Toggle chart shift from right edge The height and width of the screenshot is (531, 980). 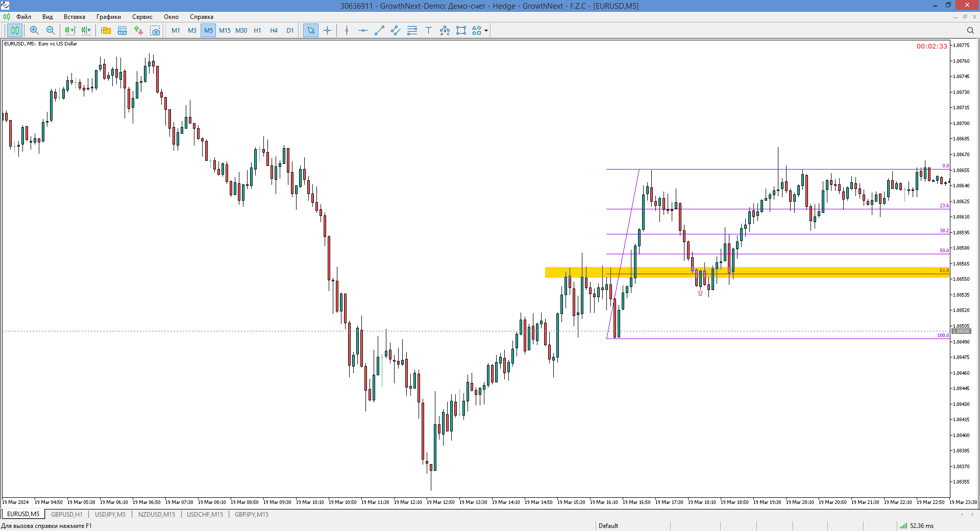(x=86, y=31)
